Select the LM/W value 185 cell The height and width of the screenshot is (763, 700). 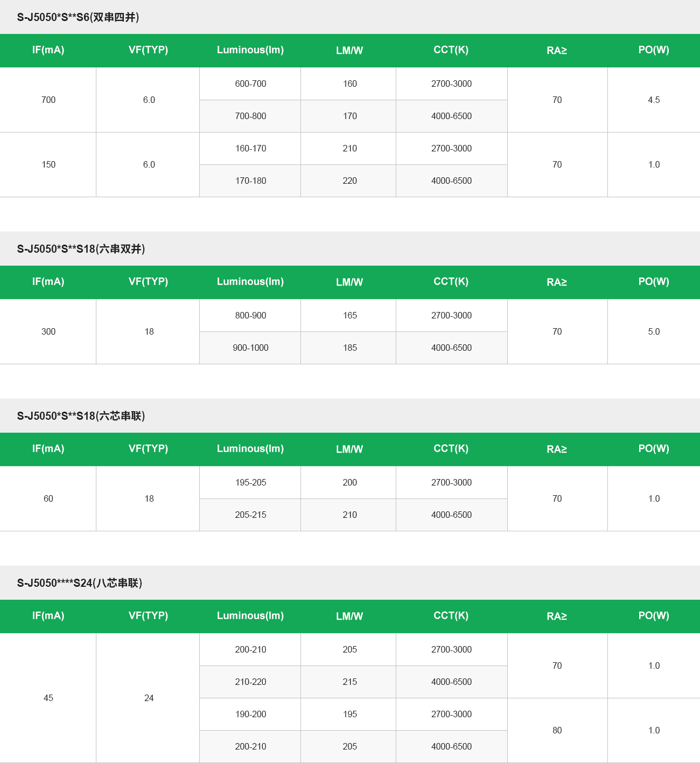[349, 348]
